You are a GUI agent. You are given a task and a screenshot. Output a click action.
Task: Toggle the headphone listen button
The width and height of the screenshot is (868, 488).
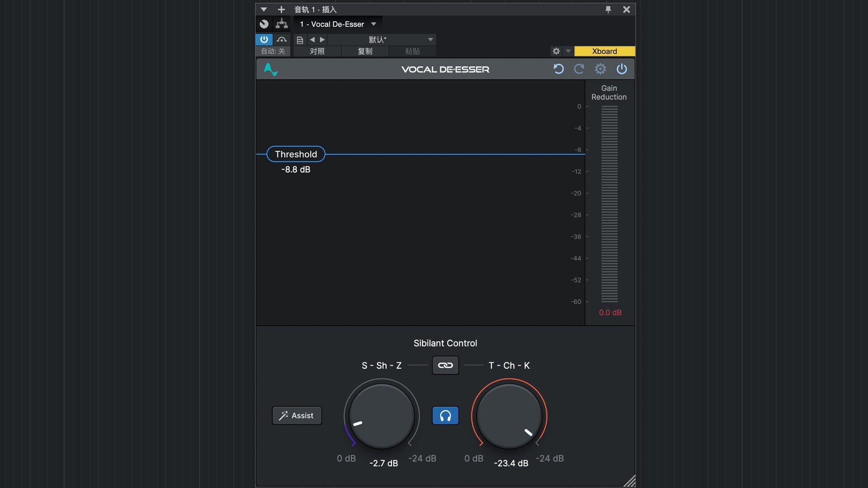point(445,416)
